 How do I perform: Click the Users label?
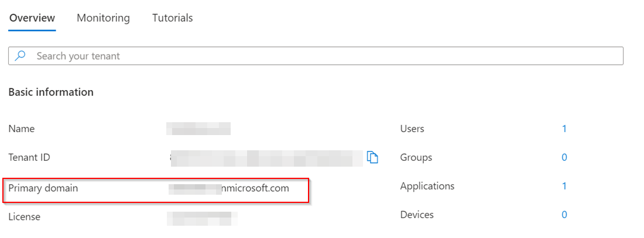(x=412, y=129)
